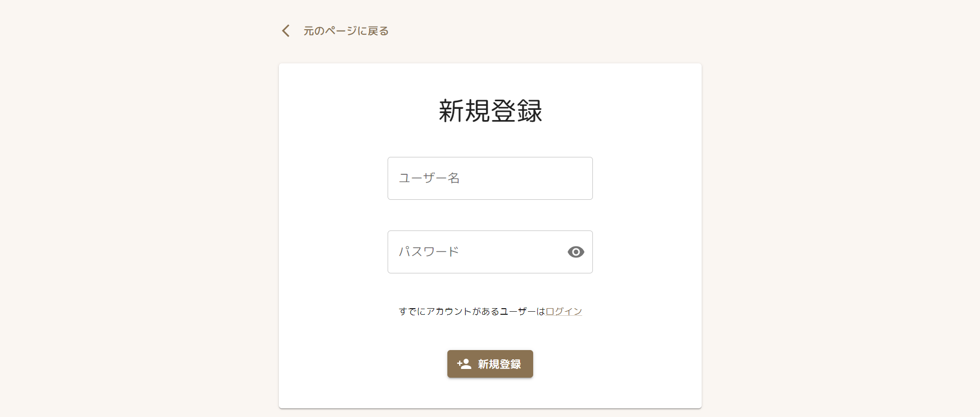
Task: Click the 新規登録 text on the brown button
Action: click(x=499, y=364)
